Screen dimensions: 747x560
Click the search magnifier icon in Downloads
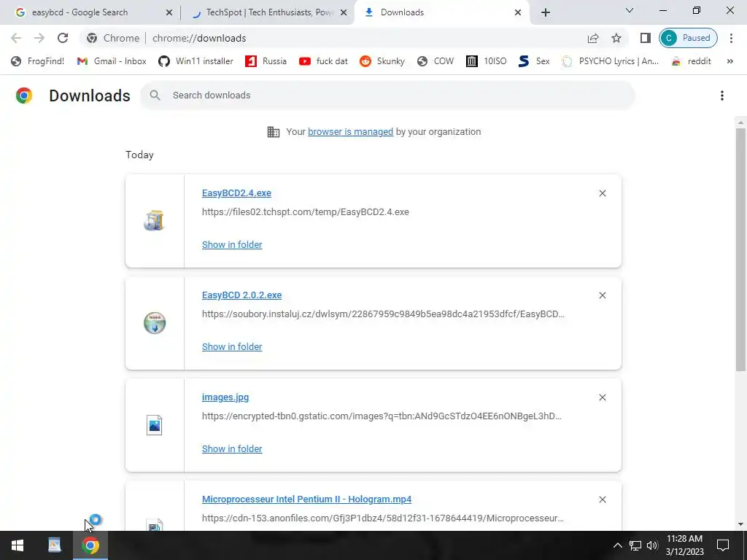[155, 96]
